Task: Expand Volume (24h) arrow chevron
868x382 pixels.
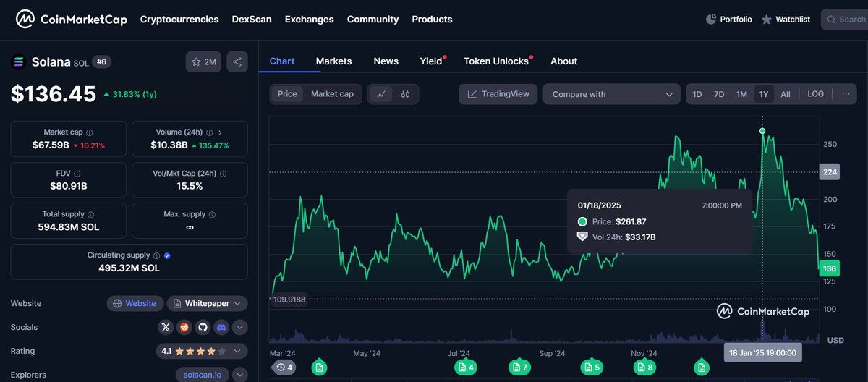Action: point(220,133)
